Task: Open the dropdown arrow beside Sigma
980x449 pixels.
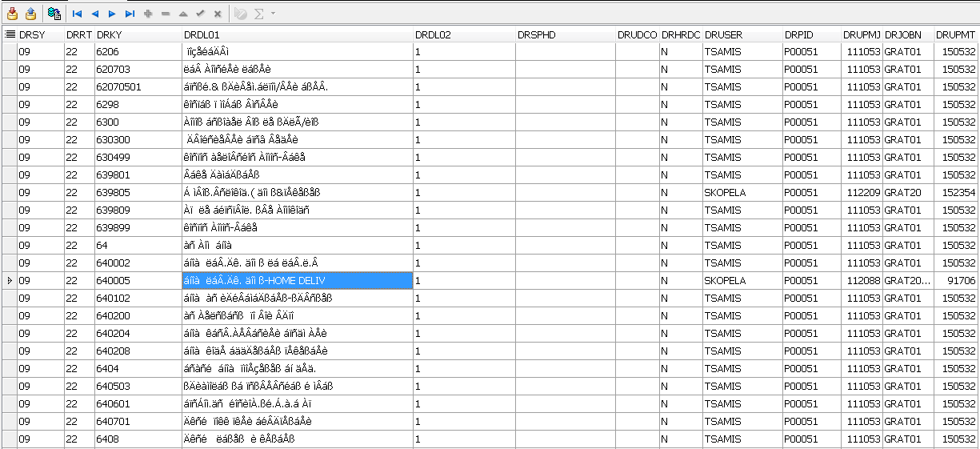Action: pyautogui.click(x=273, y=14)
